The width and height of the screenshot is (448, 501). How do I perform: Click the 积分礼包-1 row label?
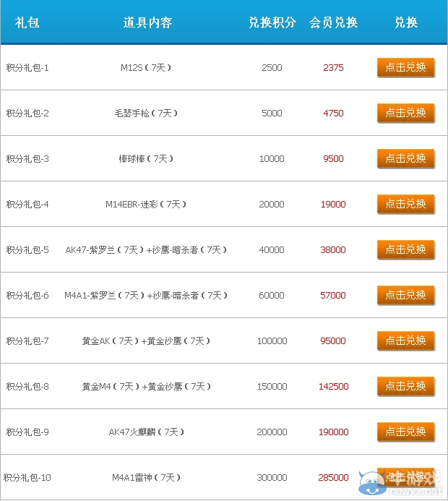click(27, 67)
